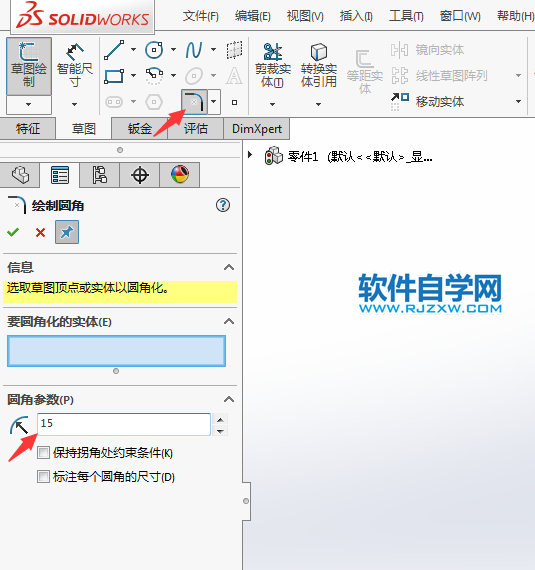535x570 pixels.
Task: Open the 文件(F) menu
Action: coord(201,16)
